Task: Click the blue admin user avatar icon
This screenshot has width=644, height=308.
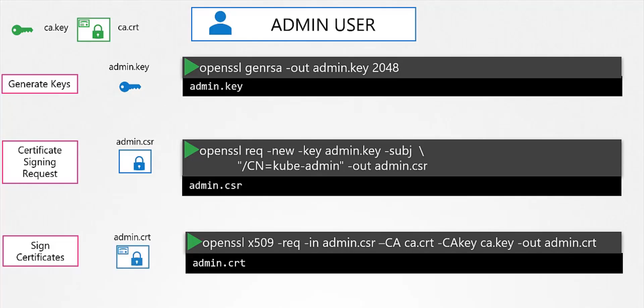Action: (220, 23)
